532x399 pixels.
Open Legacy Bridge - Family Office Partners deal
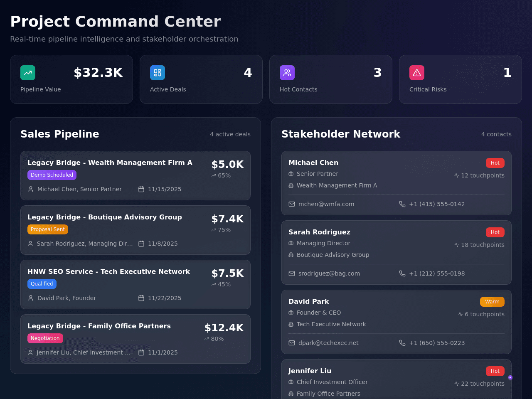135,339
